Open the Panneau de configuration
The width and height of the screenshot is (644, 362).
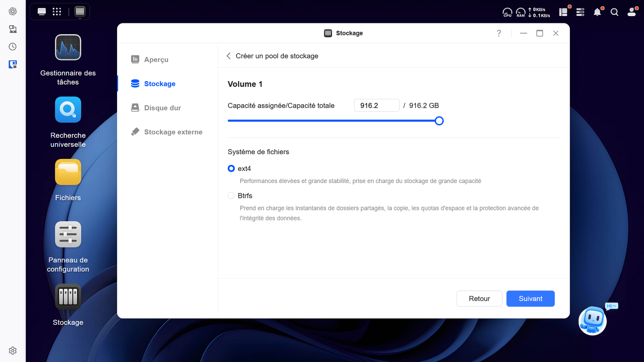click(x=68, y=234)
